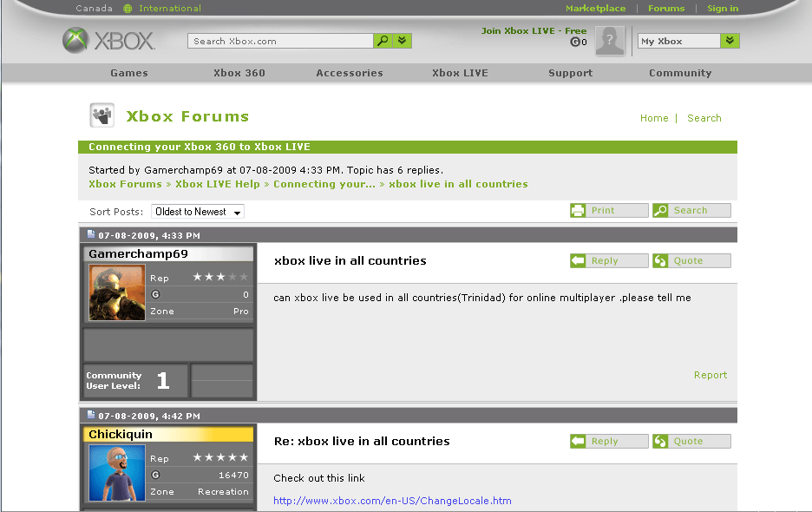Screen dimensions: 812x512
Task: Open the Sort Posts dropdown set to Oldest to Newest
Action: coord(197,211)
